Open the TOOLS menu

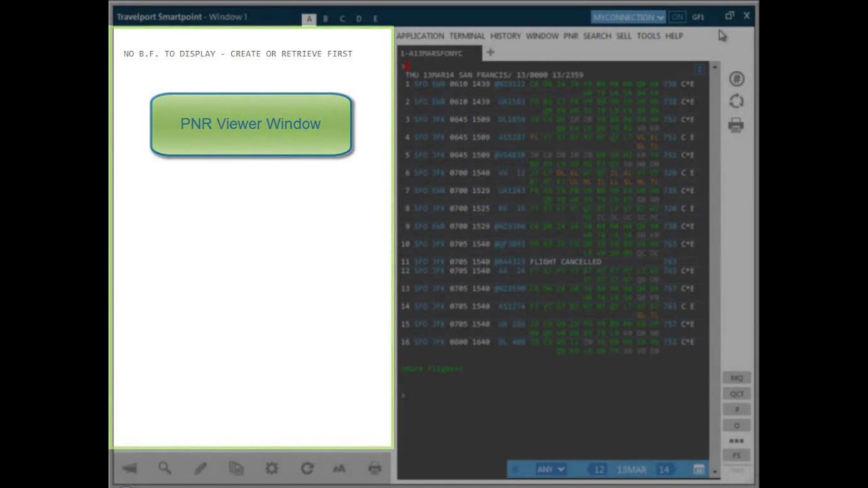648,36
